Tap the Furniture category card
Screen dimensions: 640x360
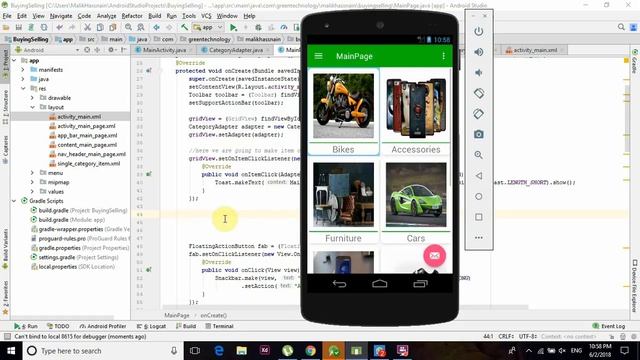click(343, 201)
